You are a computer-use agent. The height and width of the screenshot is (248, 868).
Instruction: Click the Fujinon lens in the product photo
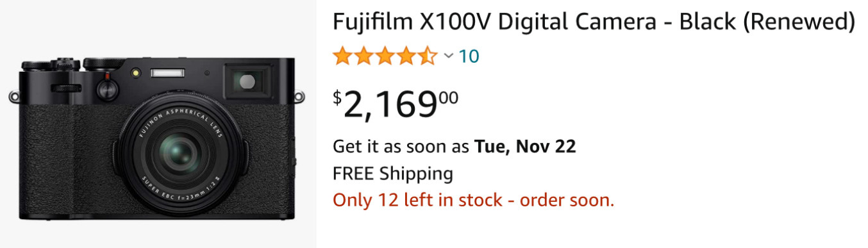click(x=183, y=153)
